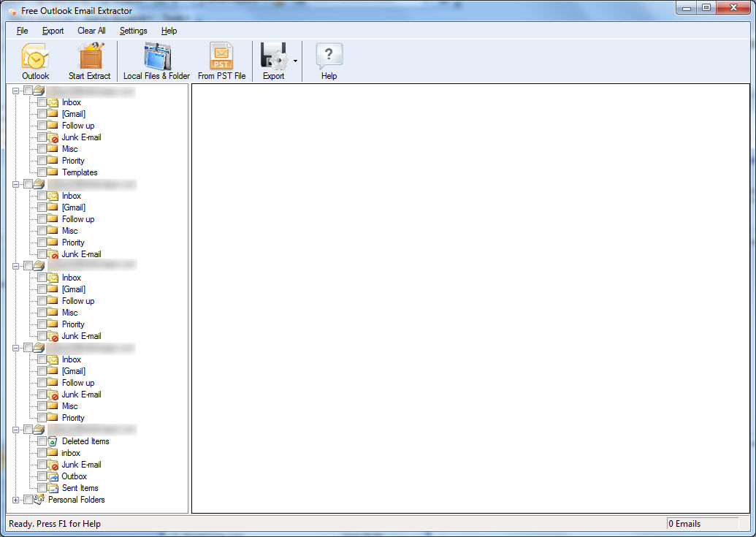The width and height of the screenshot is (756, 537).
Task: Collapse the third account node in the tree
Action: [x=16, y=266]
